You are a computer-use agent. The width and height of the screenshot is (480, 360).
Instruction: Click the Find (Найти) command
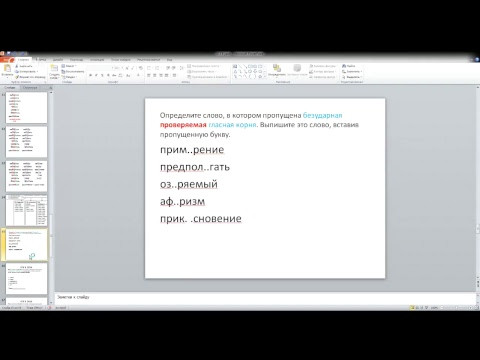[349, 66]
